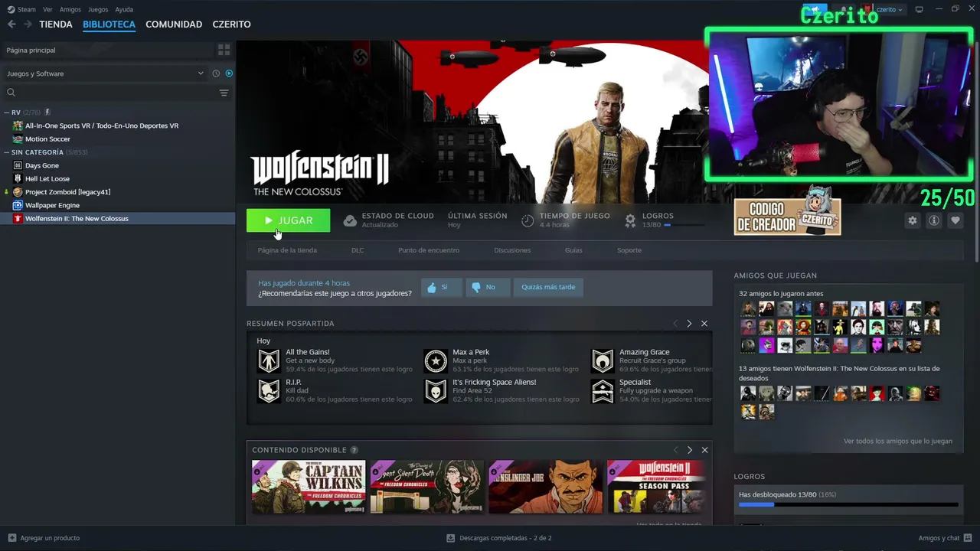
Task: Go forward with the right navigation arrow
Action: pyautogui.click(x=28, y=24)
